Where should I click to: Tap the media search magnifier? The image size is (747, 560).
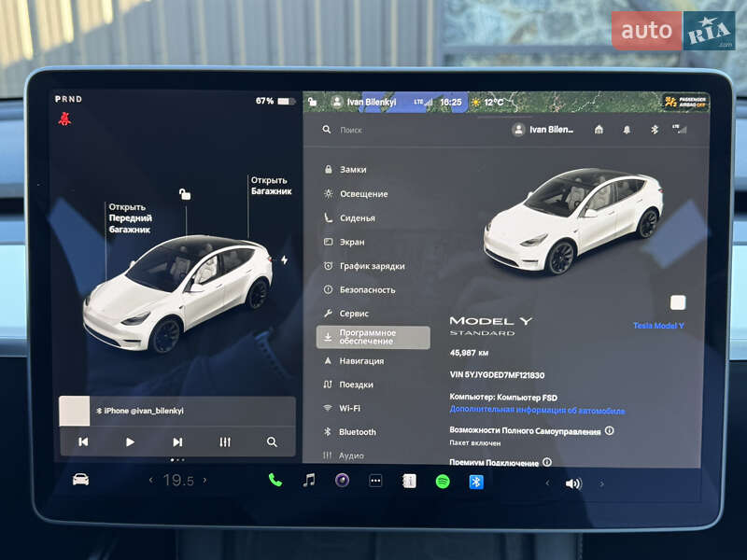(x=272, y=441)
